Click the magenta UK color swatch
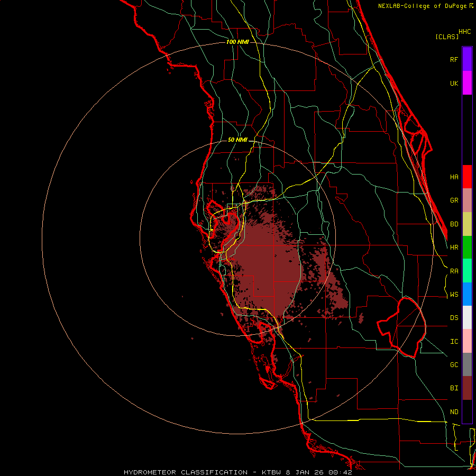The height and width of the screenshot is (476, 476). click(x=467, y=83)
